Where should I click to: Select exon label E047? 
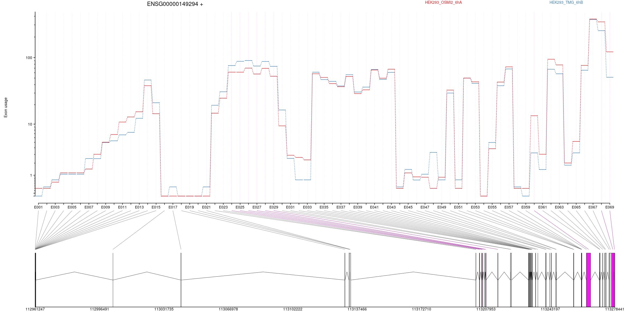click(x=425, y=207)
